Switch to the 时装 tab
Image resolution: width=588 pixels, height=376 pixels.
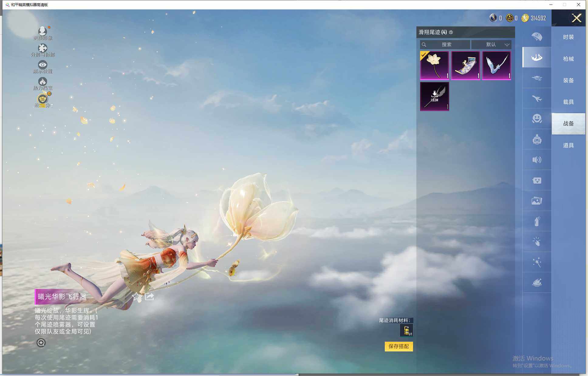tap(568, 37)
